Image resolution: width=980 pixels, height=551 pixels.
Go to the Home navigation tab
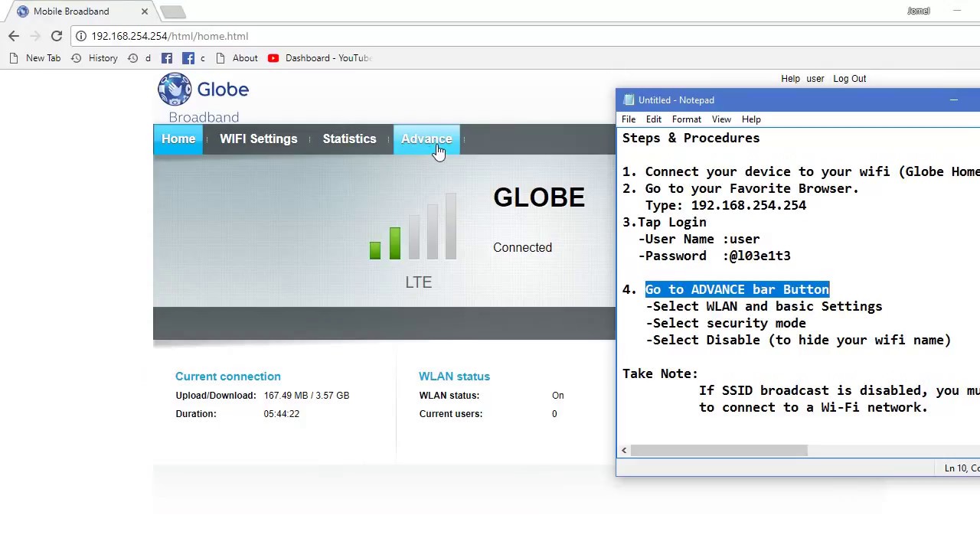(178, 139)
